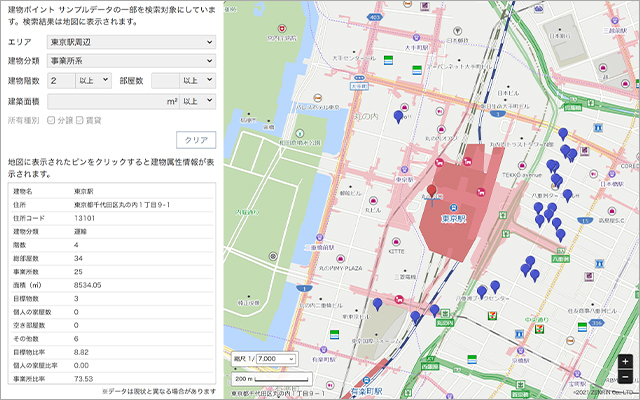
Task: Click the パレスホテル東京 hotel icon
Action: tap(318, 98)
